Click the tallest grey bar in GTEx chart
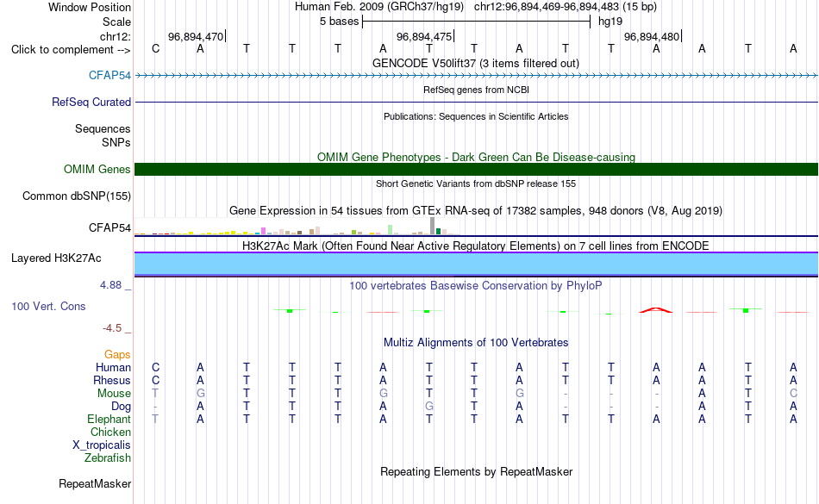The width and height of the screenshot is (819, 504). (432, 226)
